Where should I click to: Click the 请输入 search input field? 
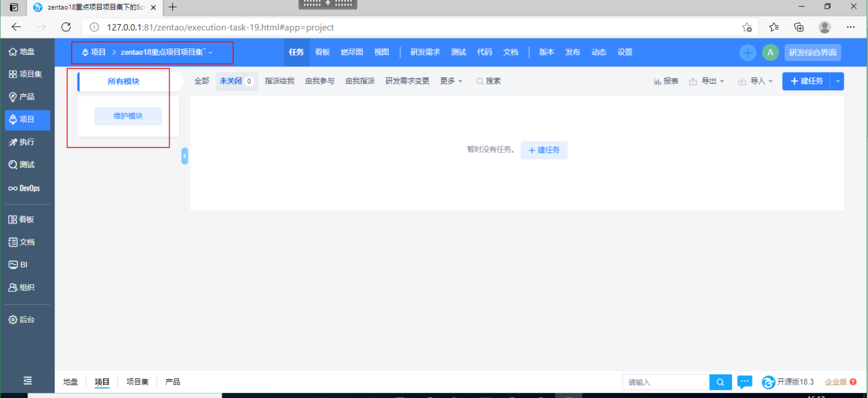[665, 382]
